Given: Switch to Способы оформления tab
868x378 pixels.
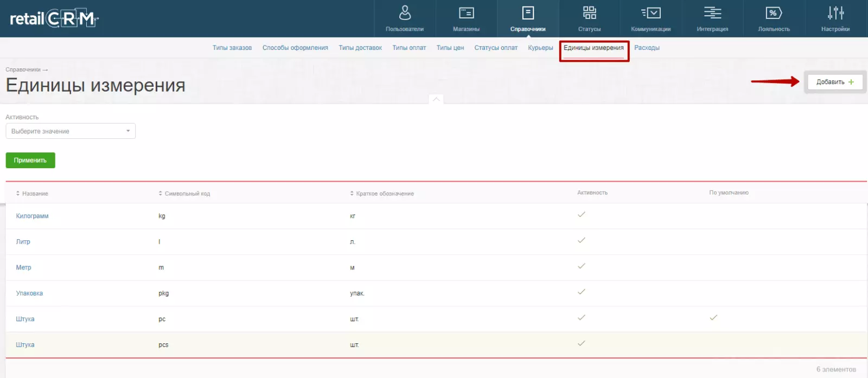Looking at the screenshot, I should click(295, 48).
